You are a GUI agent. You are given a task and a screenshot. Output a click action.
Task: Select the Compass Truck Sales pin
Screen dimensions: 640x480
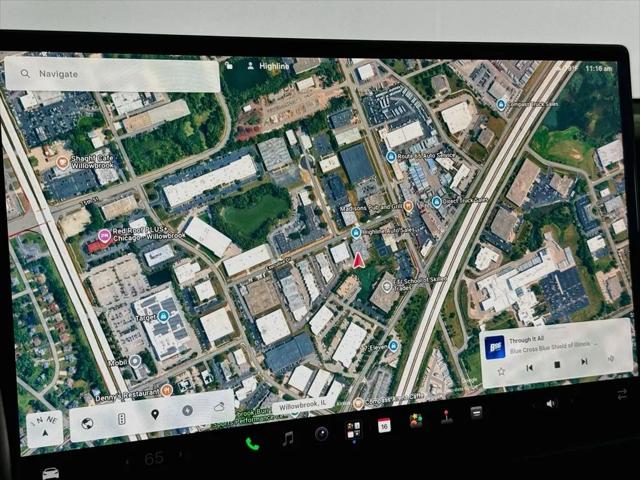(x=501, y=105)
